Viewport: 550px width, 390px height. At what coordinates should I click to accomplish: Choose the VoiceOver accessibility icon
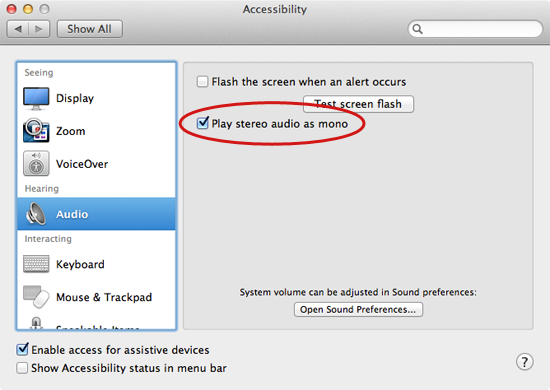point(36,163)
